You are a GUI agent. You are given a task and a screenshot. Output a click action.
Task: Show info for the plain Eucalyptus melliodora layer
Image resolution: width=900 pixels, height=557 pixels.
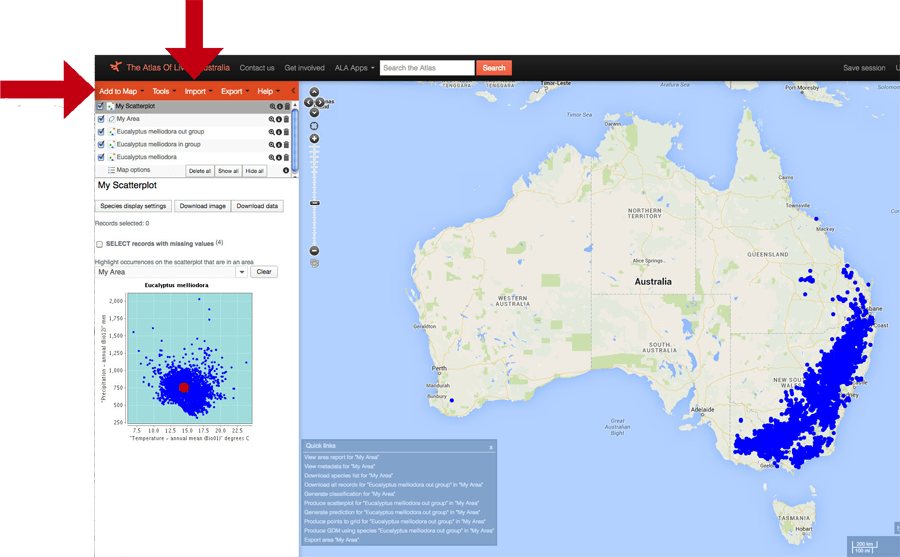tap(278, 157)
